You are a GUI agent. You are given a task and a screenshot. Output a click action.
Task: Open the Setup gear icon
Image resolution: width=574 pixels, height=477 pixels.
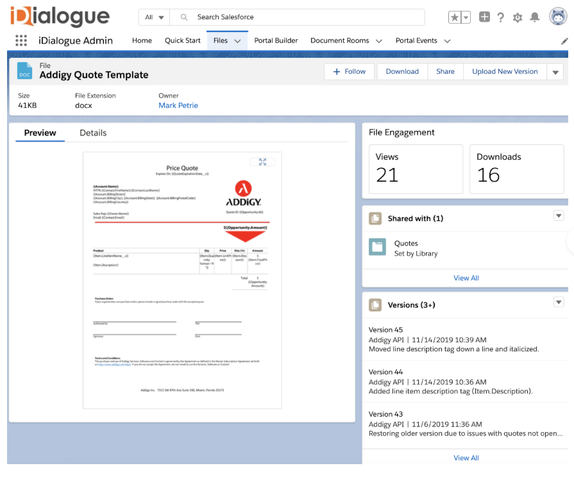[517, 17]
